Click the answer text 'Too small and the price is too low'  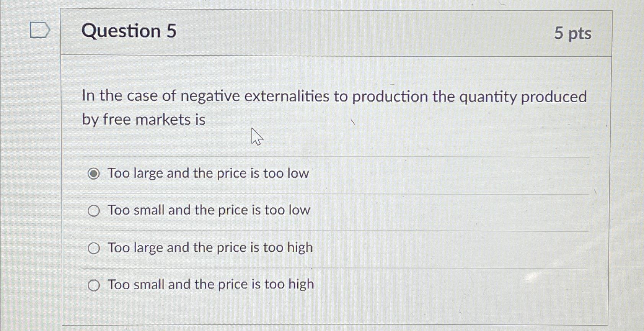208,210
